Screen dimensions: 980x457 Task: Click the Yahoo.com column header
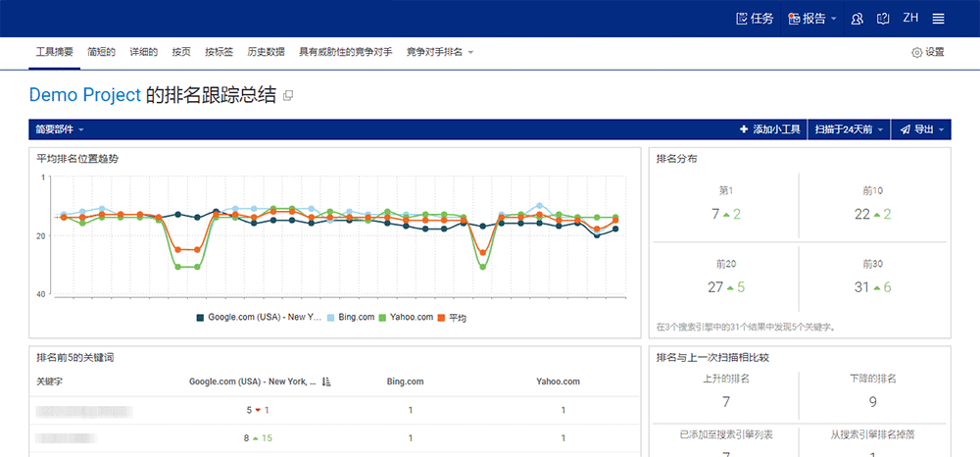coord(559,381)
